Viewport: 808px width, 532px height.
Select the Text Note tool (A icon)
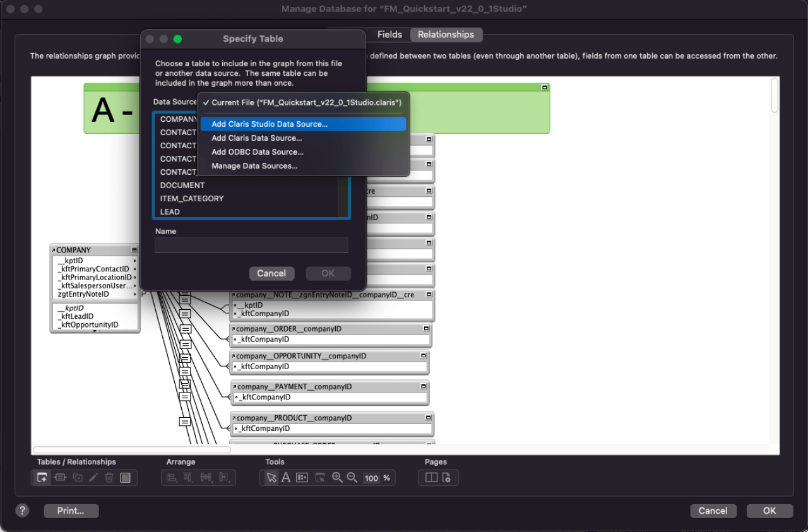click(x=286, y=478)
